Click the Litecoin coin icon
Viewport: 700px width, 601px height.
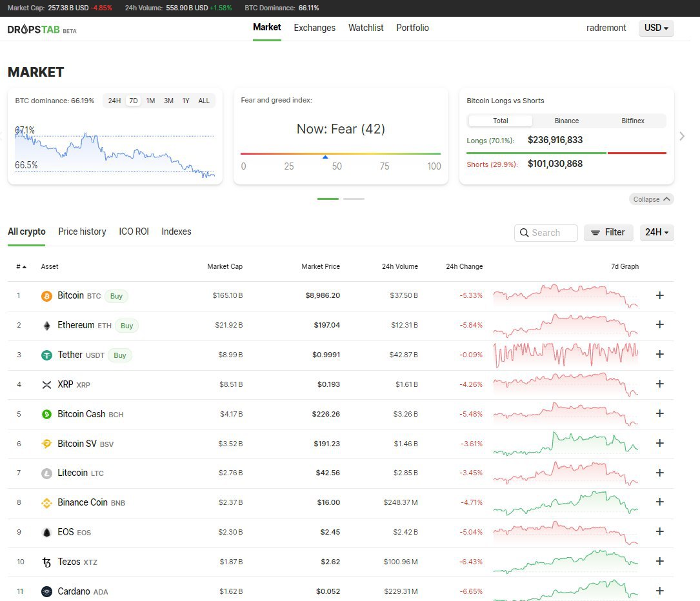[x=46, y=473]
